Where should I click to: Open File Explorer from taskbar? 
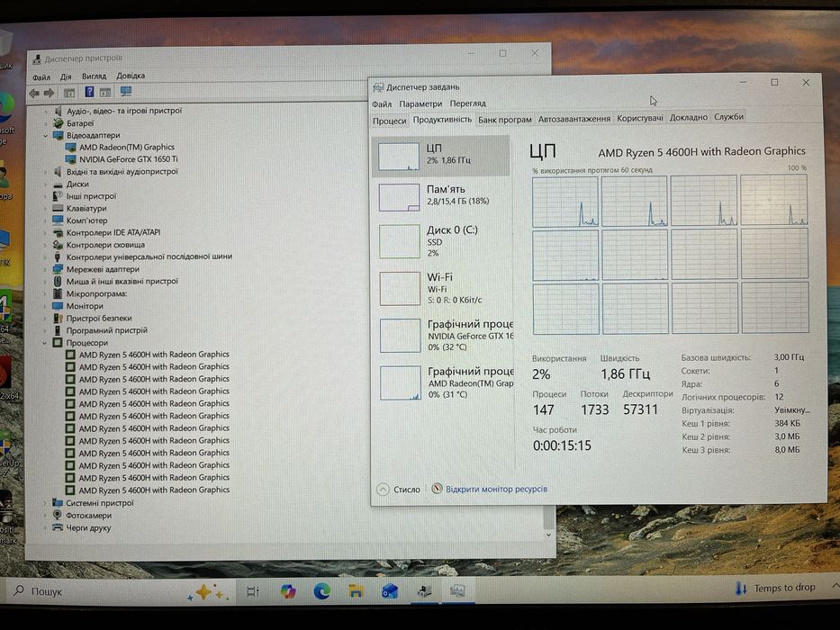click(356, 591)
